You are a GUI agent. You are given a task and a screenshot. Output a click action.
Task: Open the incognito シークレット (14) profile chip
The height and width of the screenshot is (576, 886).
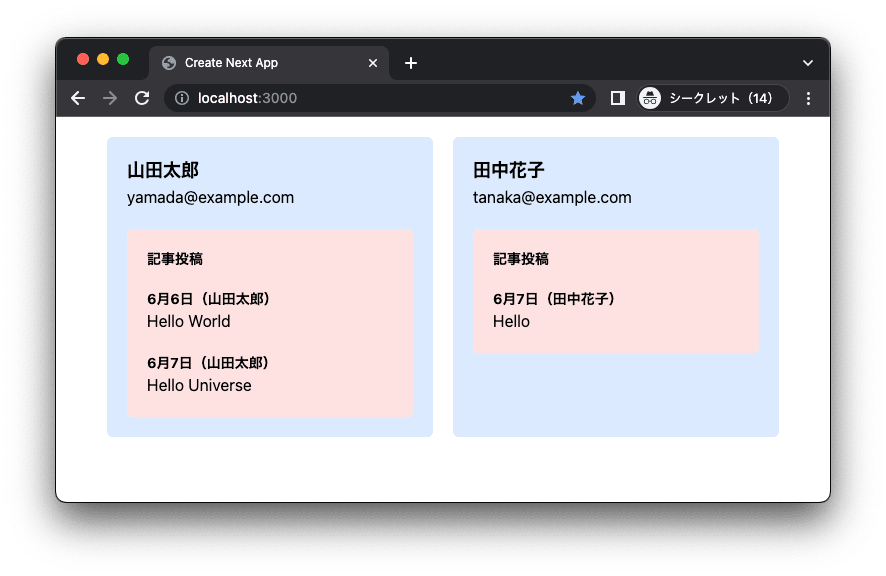pos(713,98)
